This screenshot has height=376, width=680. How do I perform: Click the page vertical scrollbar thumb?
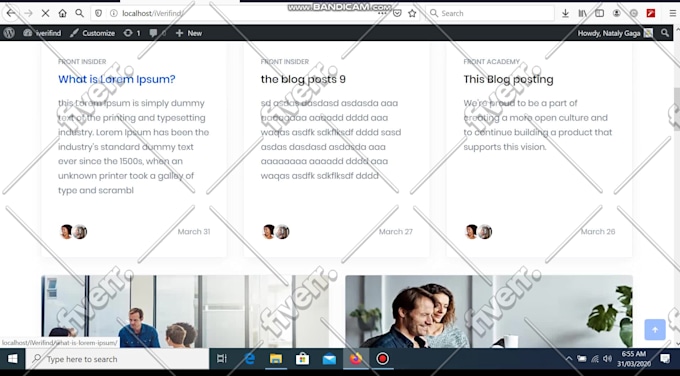point(677,108)
